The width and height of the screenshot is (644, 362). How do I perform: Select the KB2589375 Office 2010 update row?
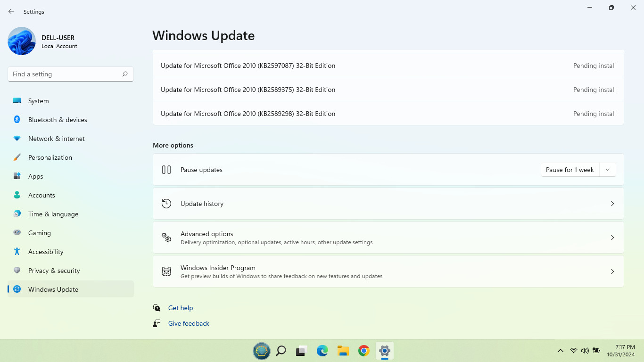[388, 90]
